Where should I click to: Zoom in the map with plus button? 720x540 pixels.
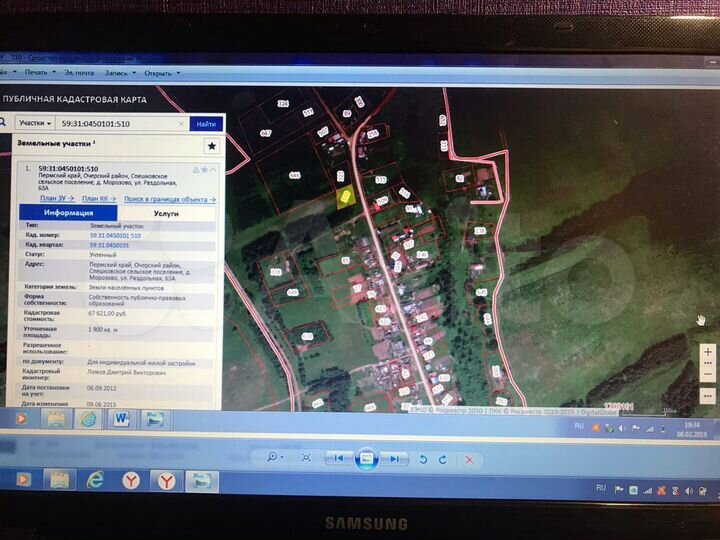click(x=708, y=353)
